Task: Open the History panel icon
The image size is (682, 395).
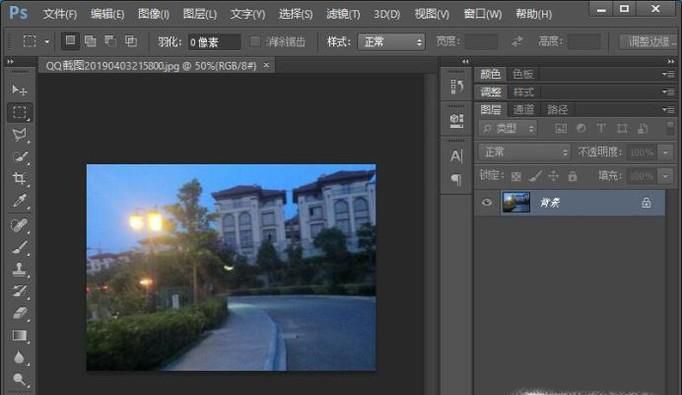Action: [x=456, y=87]
